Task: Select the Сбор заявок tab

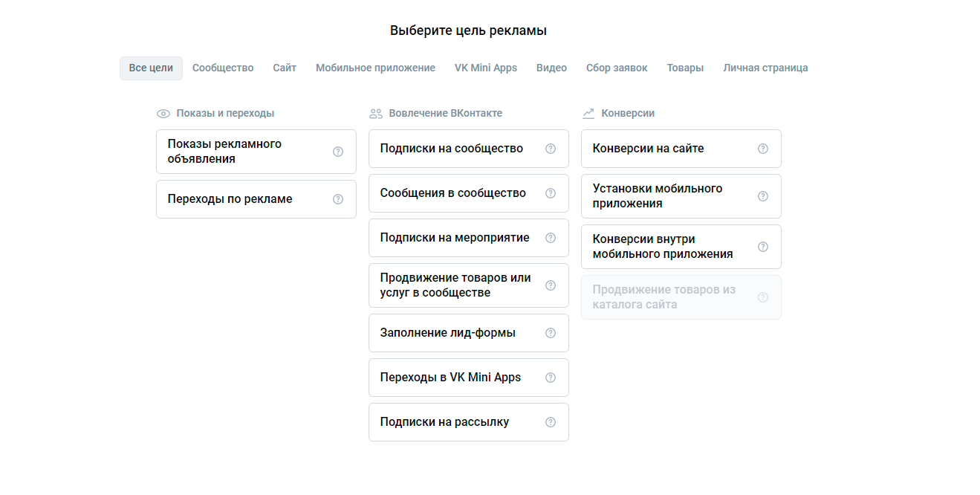Action: point(617,68)
